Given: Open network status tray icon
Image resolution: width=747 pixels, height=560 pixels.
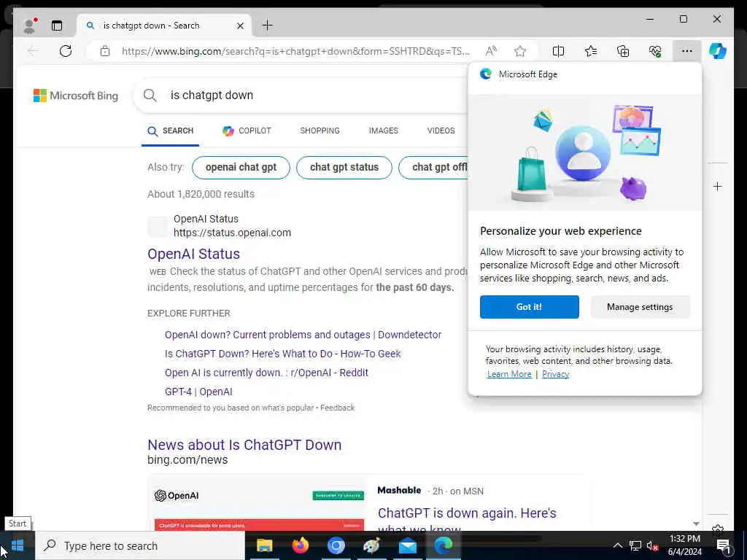Looking at the screenshot, I should coord(635,545).
